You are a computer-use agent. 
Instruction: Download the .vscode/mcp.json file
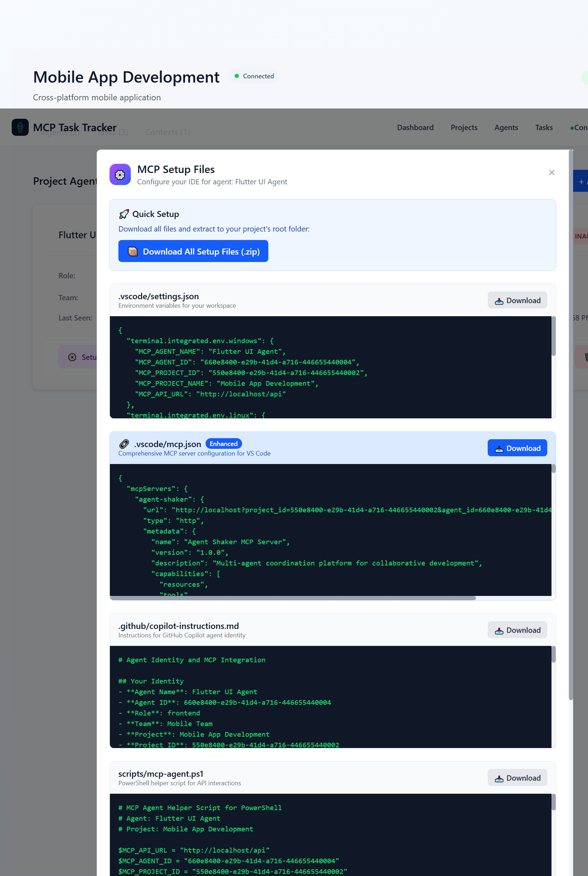tap(517, 448)
